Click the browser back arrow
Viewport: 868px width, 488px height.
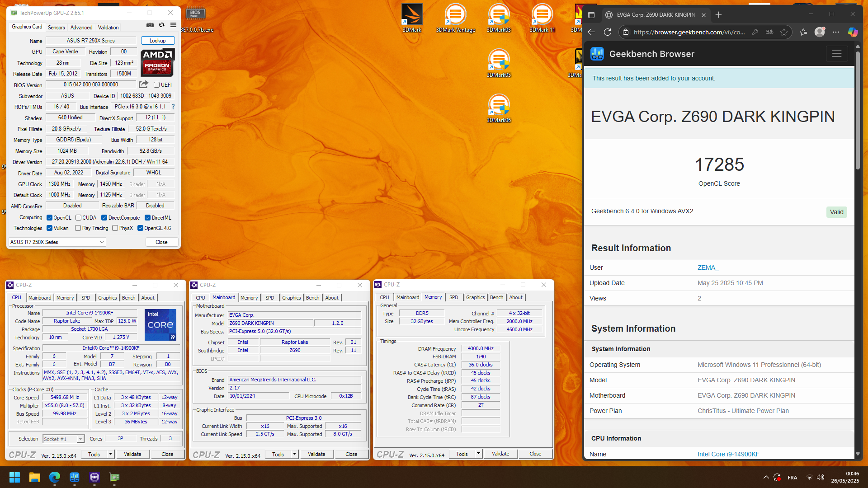[x=591, y=32]
